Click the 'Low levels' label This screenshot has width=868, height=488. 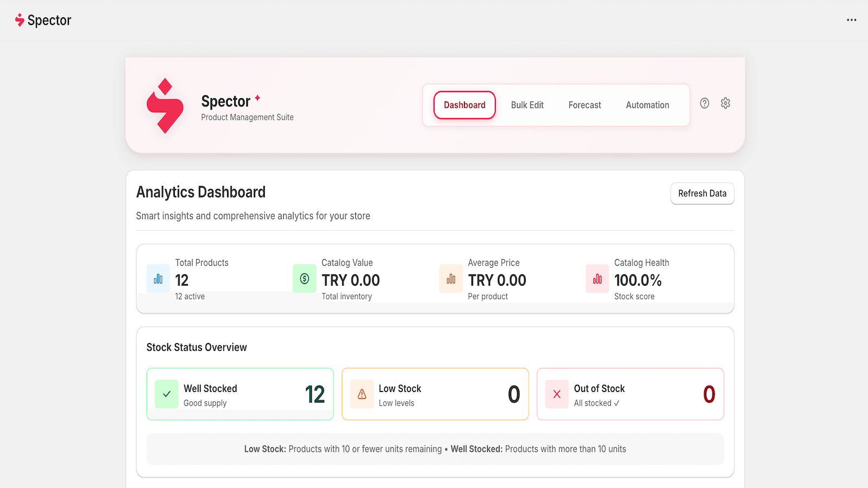pyautogui.click(x=397, y=403)
